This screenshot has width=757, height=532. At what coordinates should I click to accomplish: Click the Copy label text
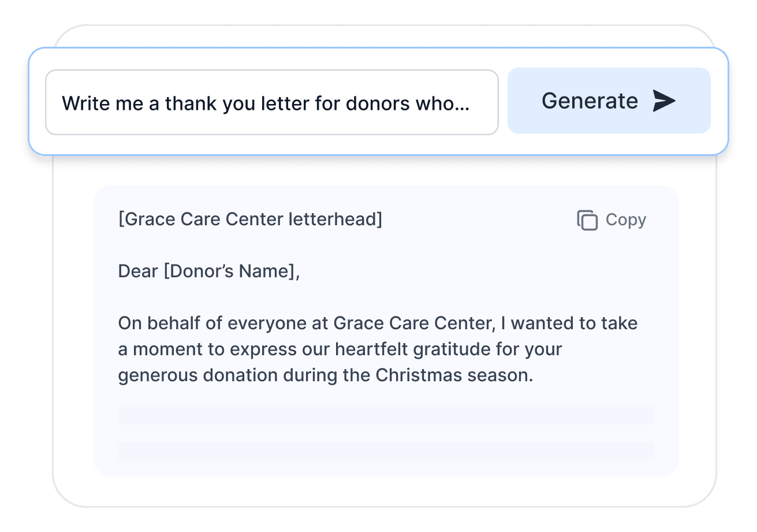[x=625, y=220]
